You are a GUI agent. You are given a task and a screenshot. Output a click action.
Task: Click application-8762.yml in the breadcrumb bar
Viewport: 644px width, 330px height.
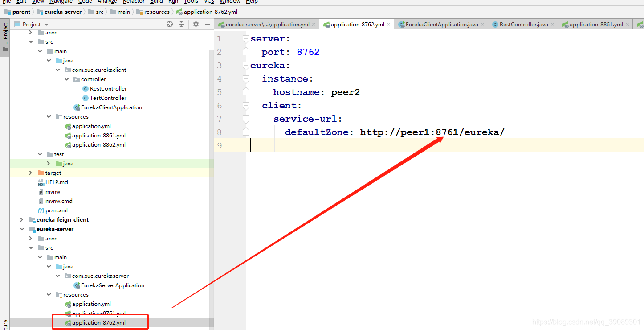[206, 12]
